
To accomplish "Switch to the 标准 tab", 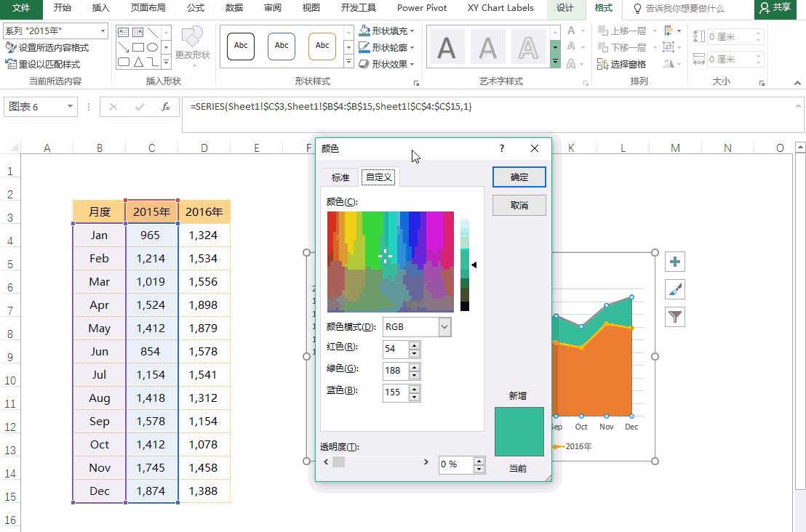I will [x=340, y=177].
